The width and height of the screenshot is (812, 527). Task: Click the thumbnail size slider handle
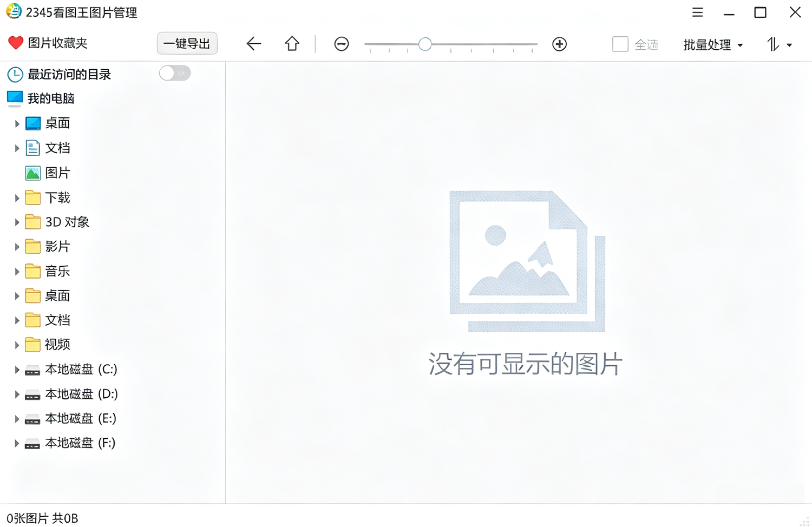coord(425,44)
